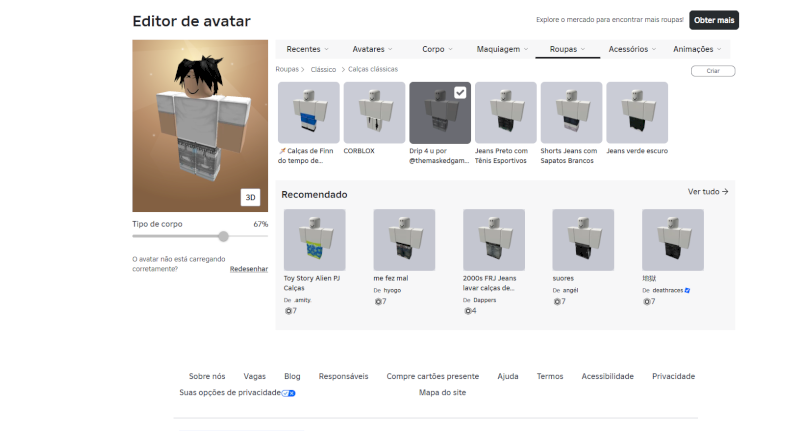
Task: Open Ajuda footer link
Action: click(508, 376)
